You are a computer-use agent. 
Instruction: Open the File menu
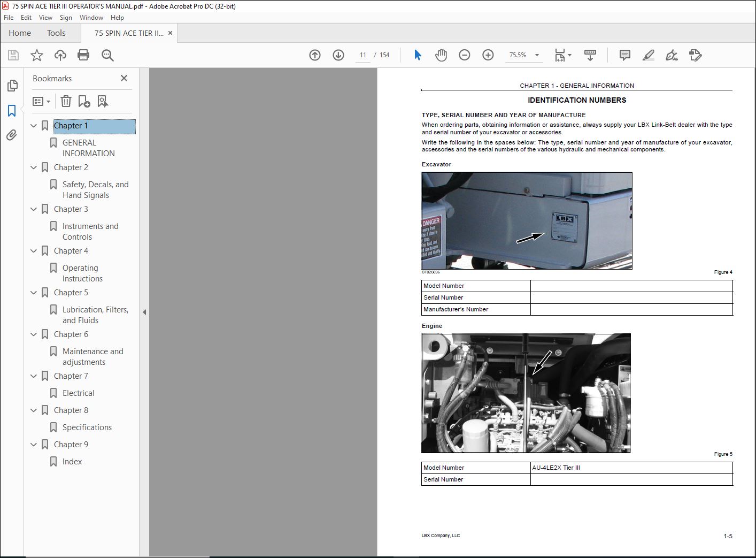(9, 18)
